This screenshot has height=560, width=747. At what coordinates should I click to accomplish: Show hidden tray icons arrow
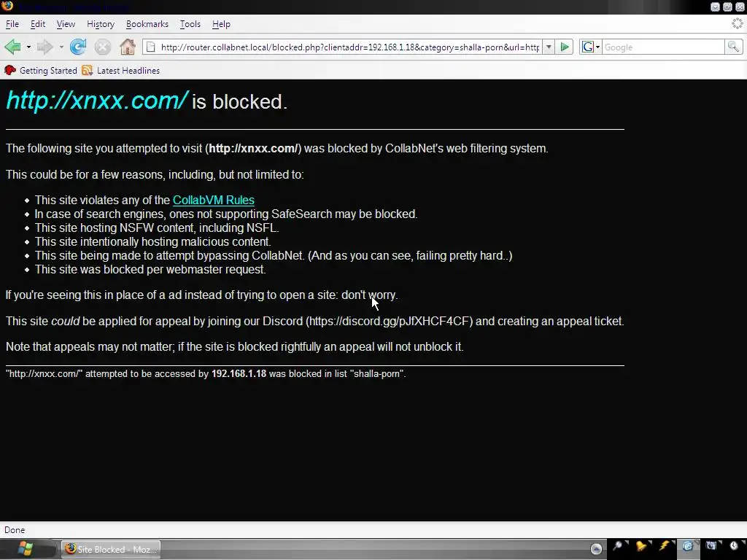[x=596, y=549]
